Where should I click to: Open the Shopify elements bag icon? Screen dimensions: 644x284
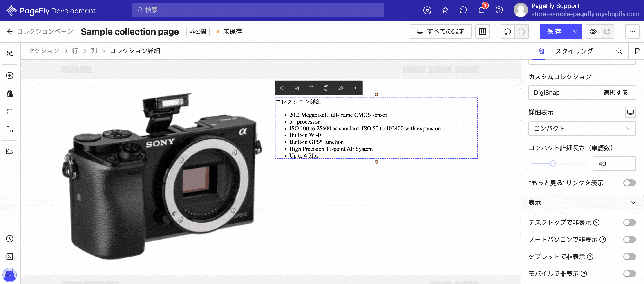pos(9,93)
